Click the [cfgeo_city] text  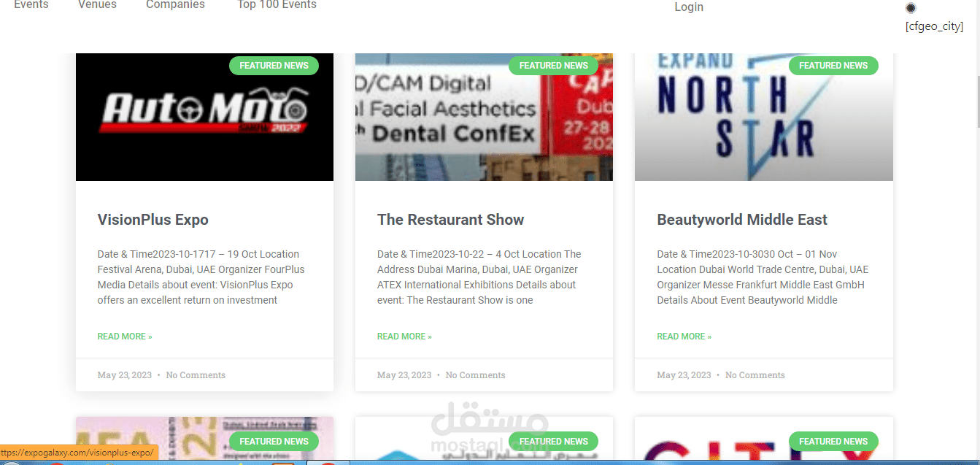pos(934,27)
